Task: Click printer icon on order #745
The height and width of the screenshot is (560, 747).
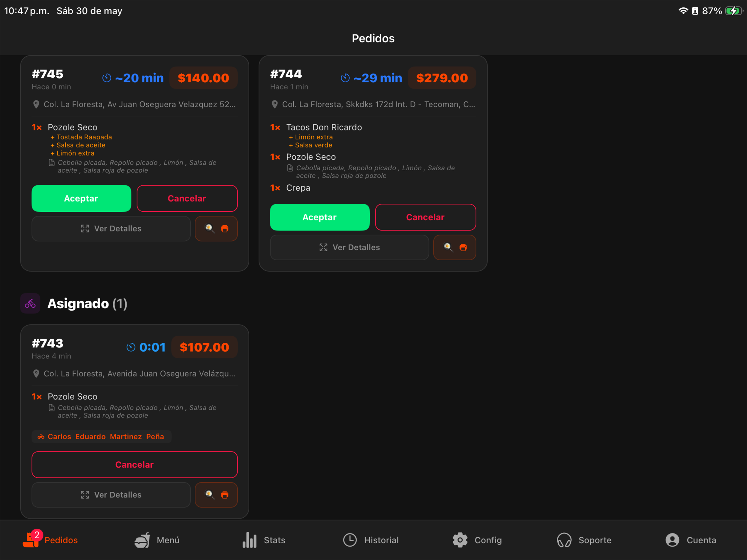Action: point(224,229)
